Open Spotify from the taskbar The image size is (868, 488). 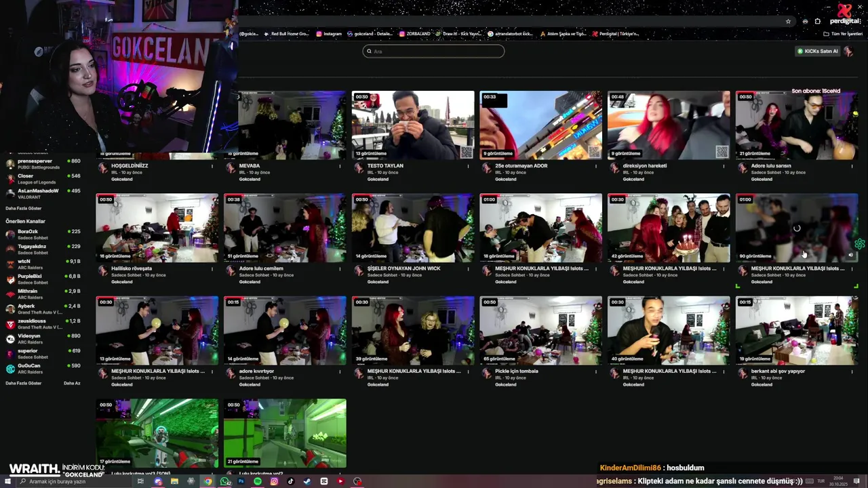point(258,481)
